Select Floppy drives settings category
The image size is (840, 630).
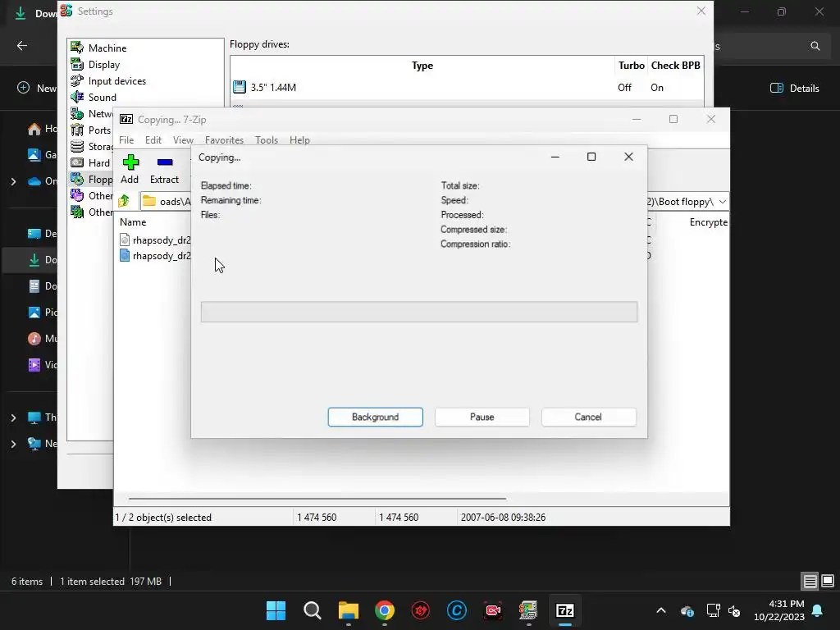[x=92, y=180]
